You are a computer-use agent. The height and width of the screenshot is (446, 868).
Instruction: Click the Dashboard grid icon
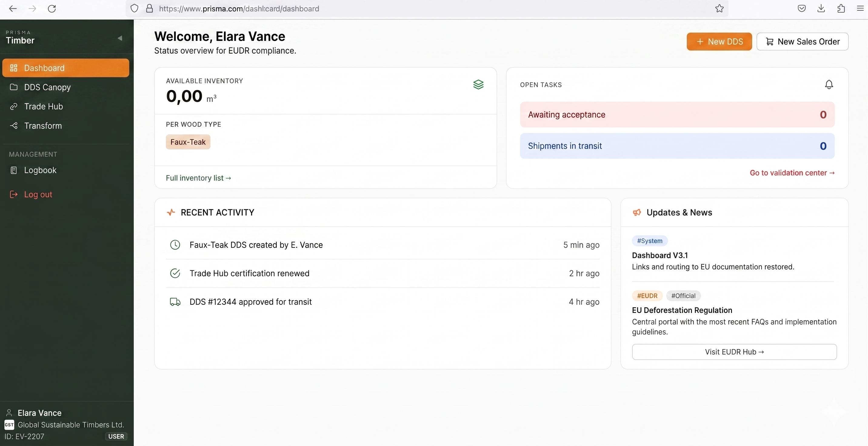coord(13,68)
